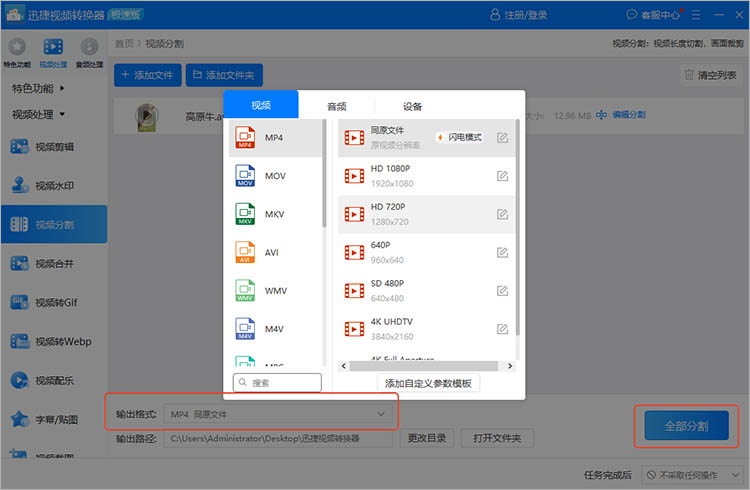Edit parameters for 4K UHDTV preset
This screenshot has height=490, width=750.
click(502, 329)
